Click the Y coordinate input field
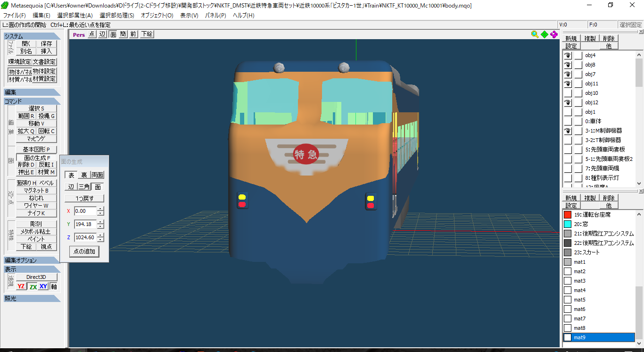The width and height of the screenshot is (644, 352). tap(85, 224)
